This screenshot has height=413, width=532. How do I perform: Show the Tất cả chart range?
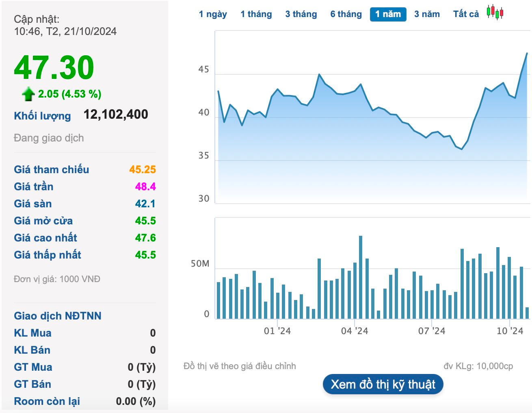466,14
